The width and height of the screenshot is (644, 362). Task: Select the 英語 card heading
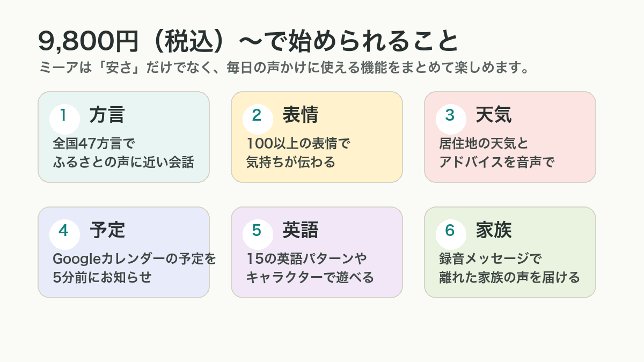[301, 230]
